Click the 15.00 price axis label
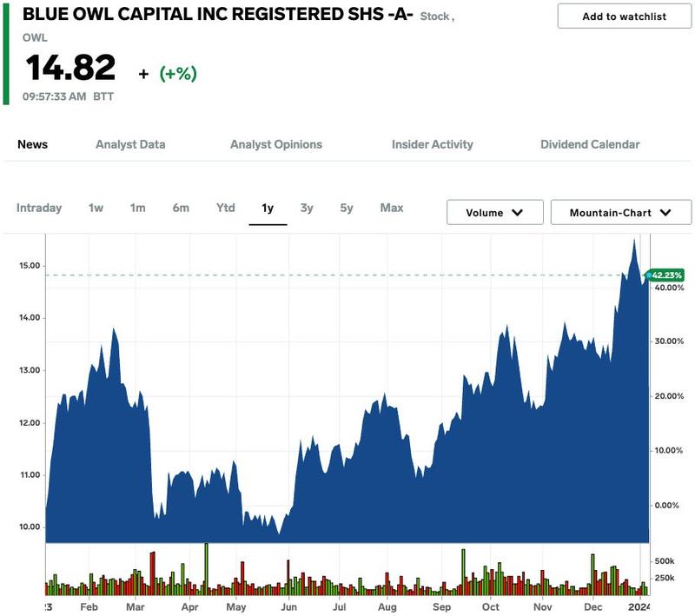This screenshot has height=616, width=695. click(30, 266)
